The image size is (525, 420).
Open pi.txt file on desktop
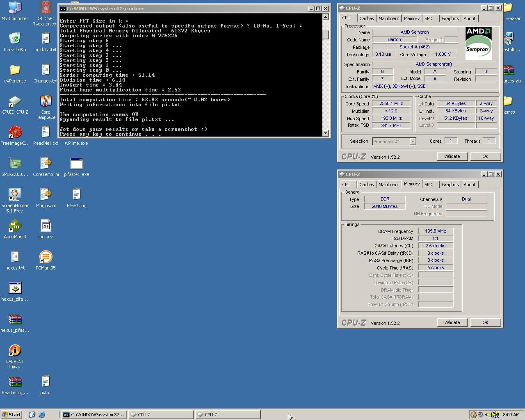tap(46, 385)
